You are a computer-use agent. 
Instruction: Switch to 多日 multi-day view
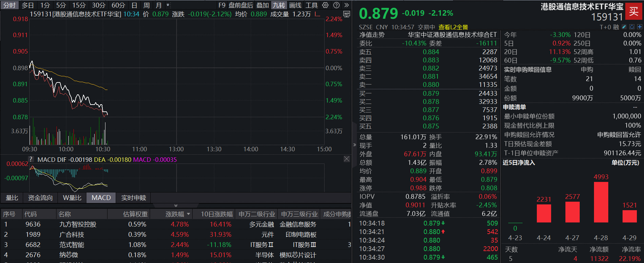(28, 5)
